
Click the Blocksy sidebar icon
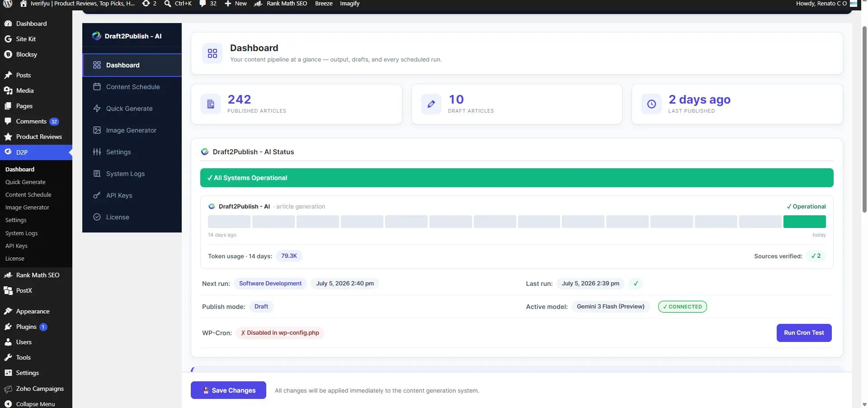[x=8, y=54]
